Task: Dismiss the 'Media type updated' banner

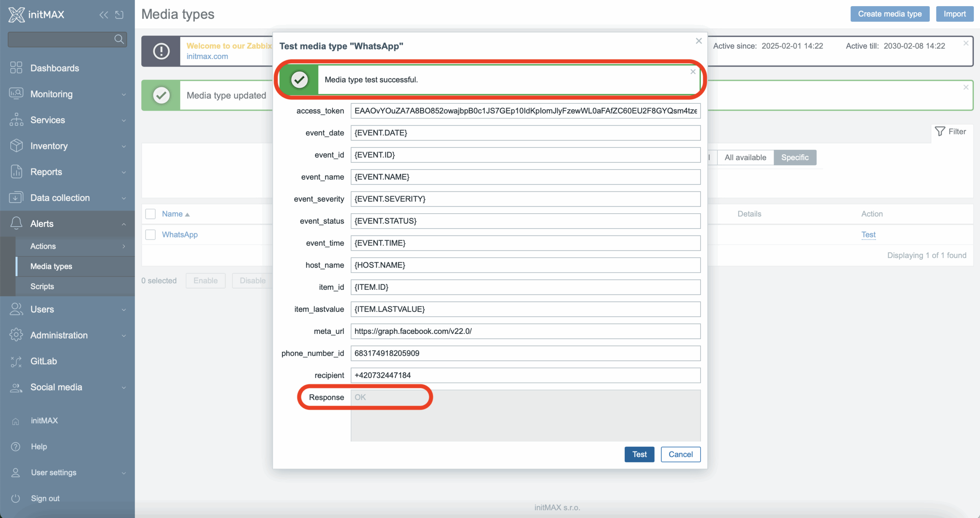Action: (x=966, y=87)
